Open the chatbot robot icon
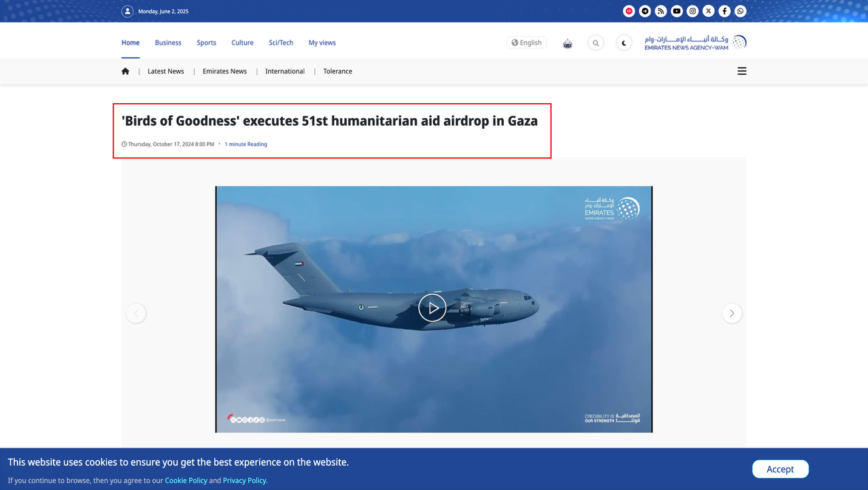868x490 pixels. tap(568, 43)
